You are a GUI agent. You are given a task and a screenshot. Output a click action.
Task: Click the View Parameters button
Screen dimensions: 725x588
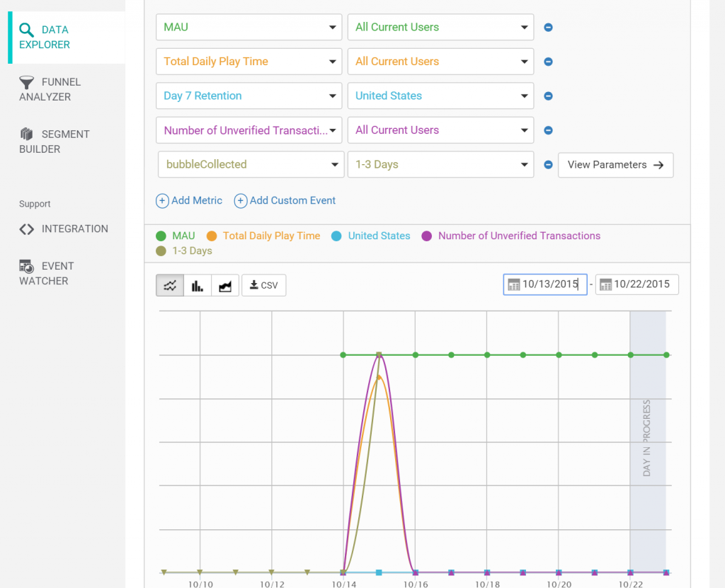coord(615,165)
